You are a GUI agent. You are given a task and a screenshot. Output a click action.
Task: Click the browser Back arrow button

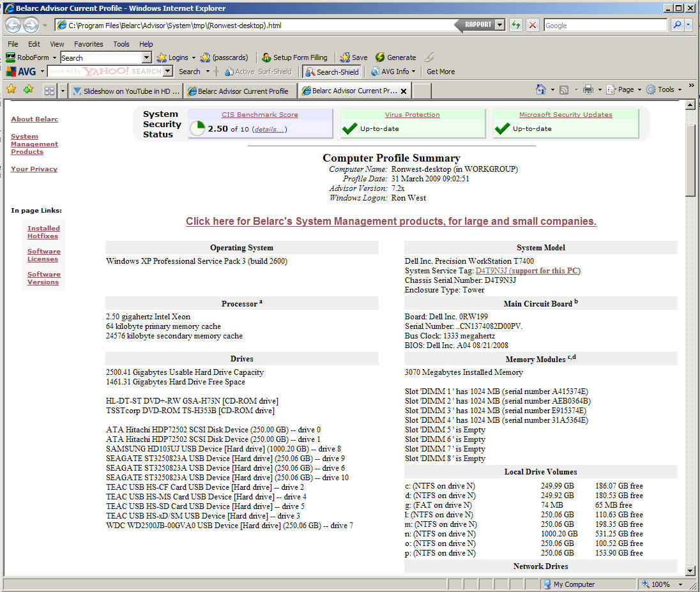click(13, 26)
